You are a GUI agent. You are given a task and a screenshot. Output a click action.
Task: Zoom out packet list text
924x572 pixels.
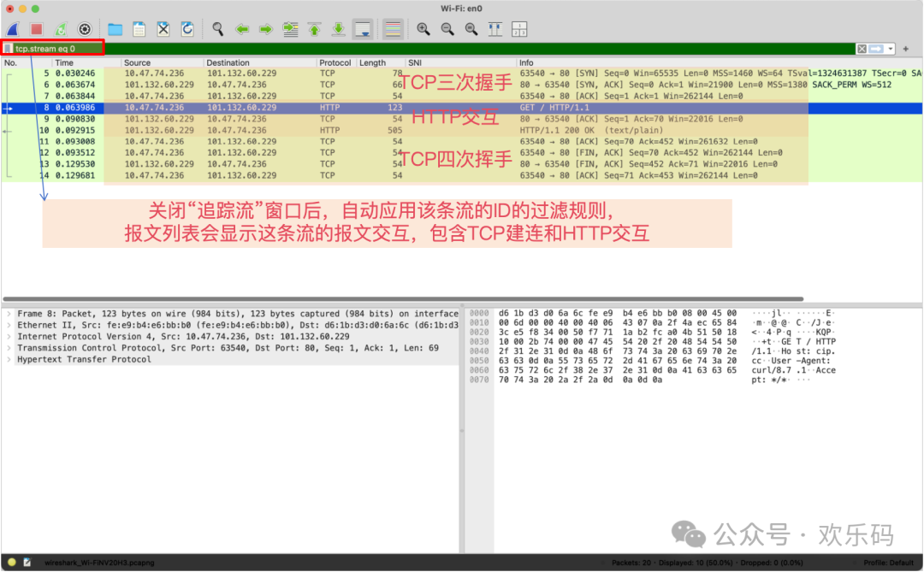click(447, 29)
